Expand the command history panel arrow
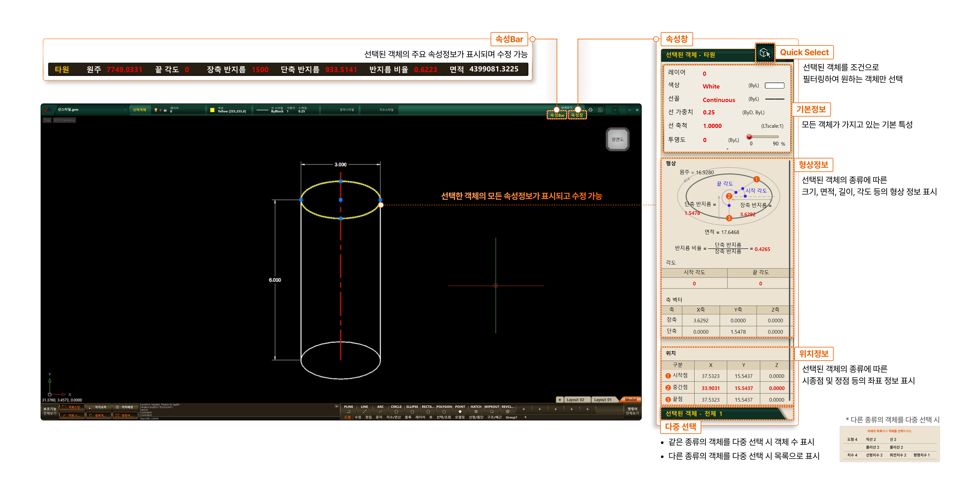 point(336,406)
